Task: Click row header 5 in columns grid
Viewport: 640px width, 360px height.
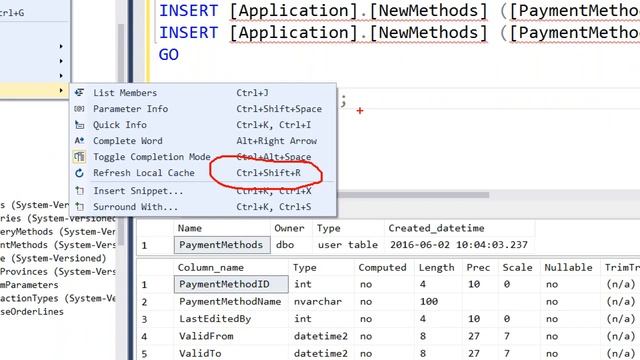Action: pyautogui.click(x=156, y=353)
